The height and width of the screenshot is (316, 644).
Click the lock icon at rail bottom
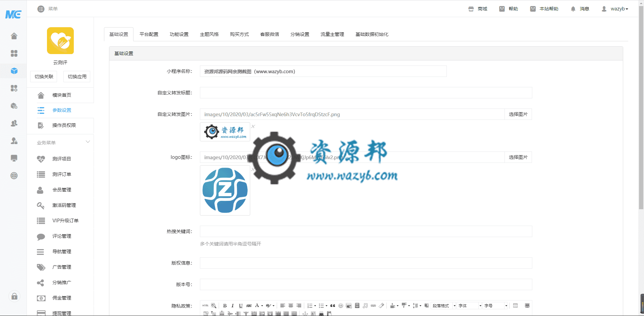pyautogui.click(x=14, y=296)
